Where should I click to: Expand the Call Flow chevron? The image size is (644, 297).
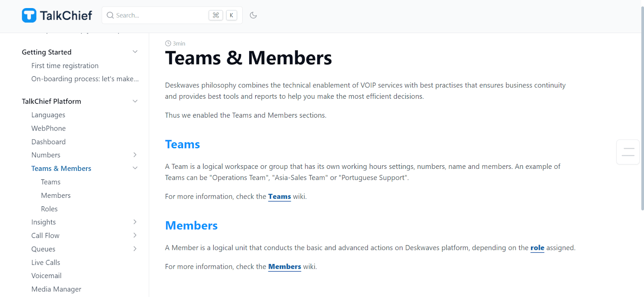tap(135, 235)
